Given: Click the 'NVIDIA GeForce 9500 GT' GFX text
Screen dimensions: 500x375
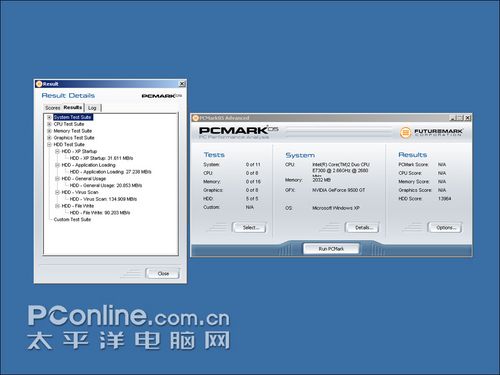Looking at the screenshot, I should [x=338, y=190].
